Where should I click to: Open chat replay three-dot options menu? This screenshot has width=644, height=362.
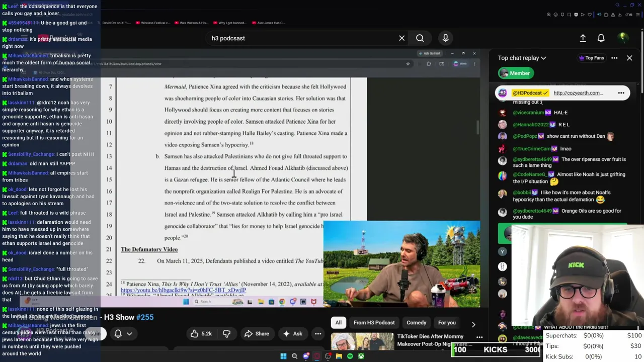coord(614,58)
